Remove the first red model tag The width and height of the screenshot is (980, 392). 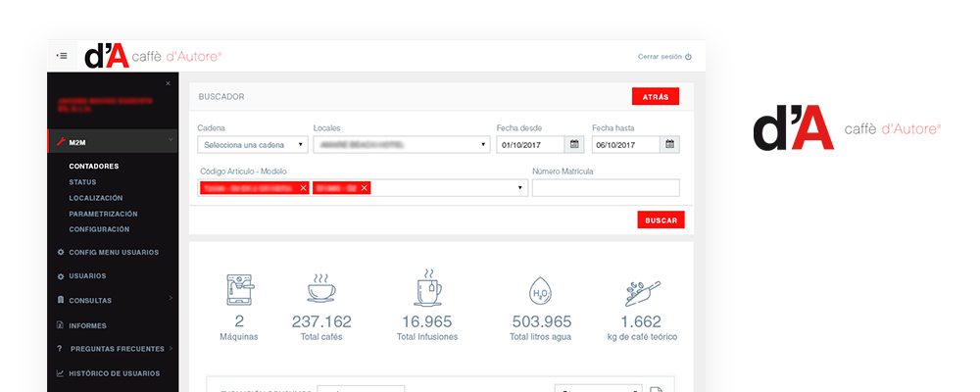coord(303,188)
